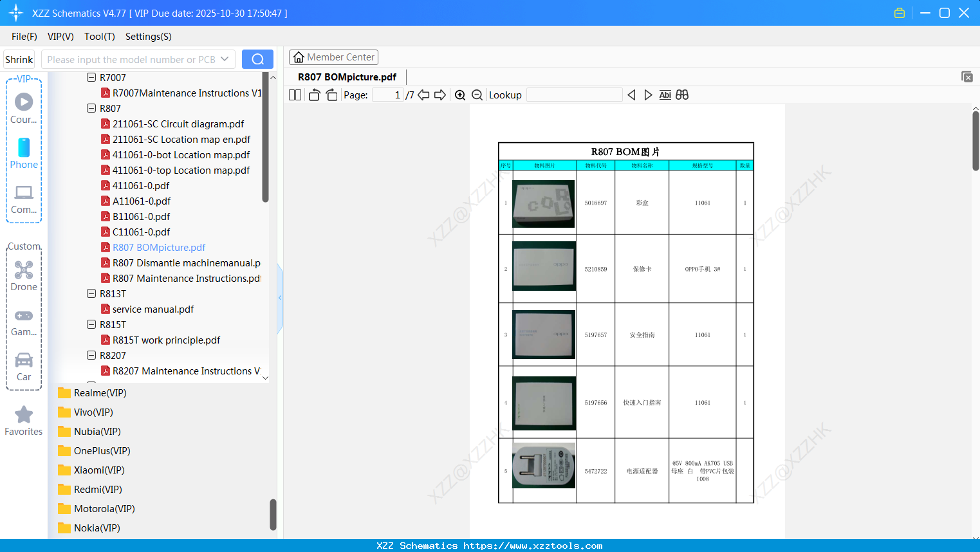Open R815T work principle.pdf

tap(166, 340)
